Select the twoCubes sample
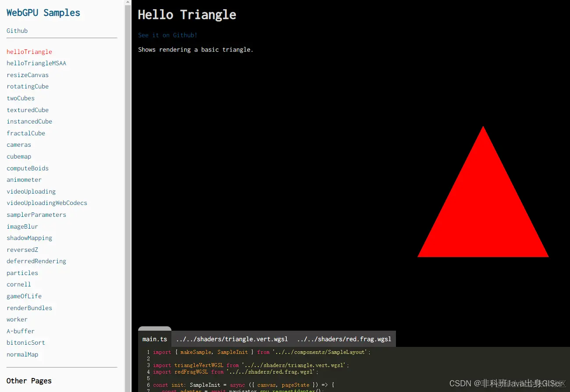 21,98
